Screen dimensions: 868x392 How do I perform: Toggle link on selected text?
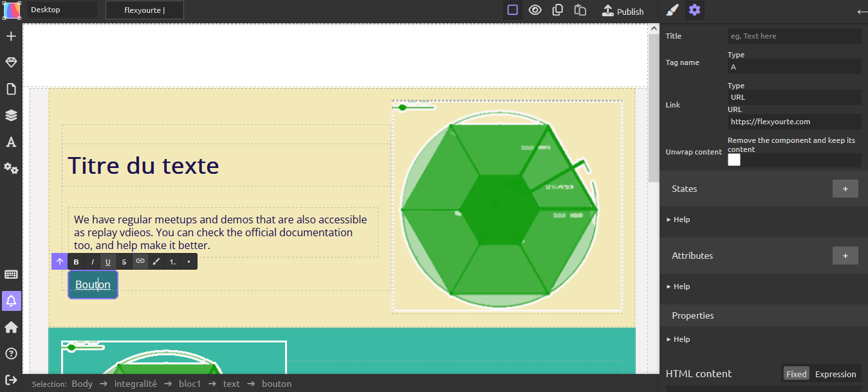pyautogui.click(x=140, y=261)
